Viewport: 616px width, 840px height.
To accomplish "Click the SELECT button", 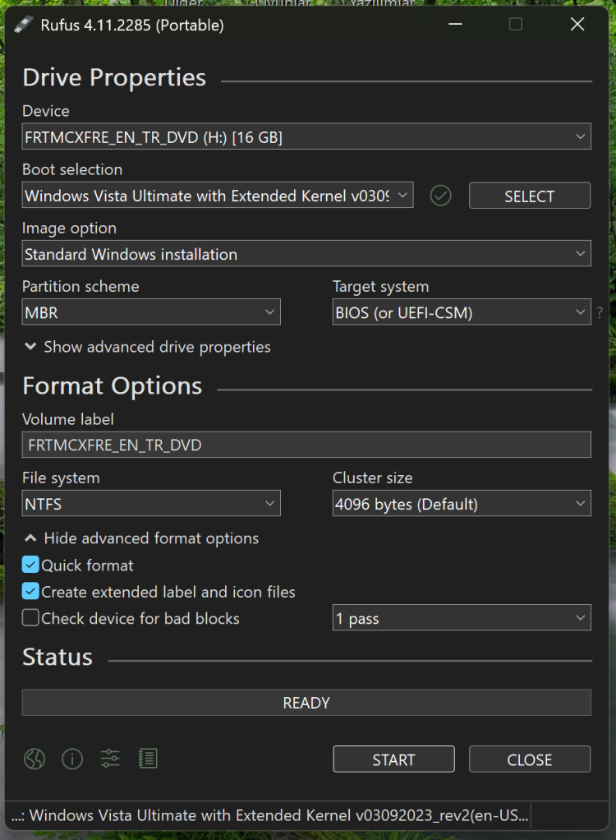I will click(529, 196).
